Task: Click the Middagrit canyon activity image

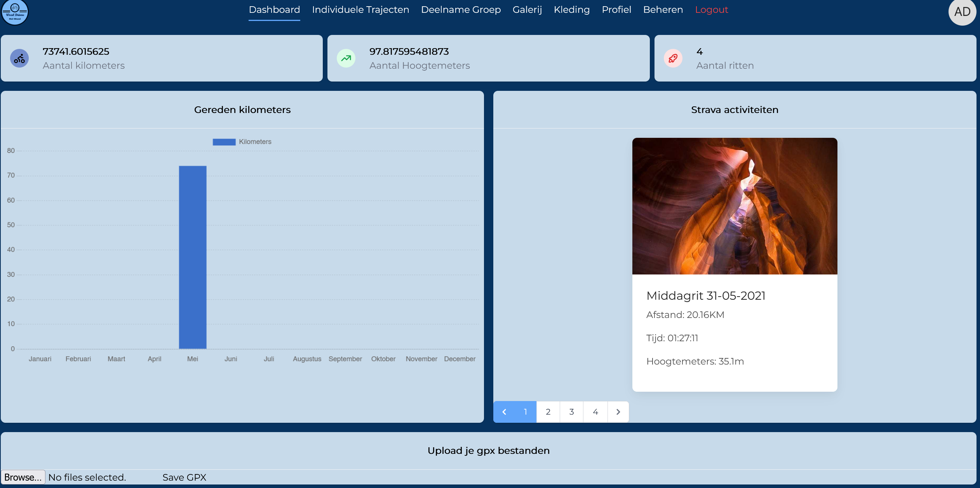Action: [x=735, y=206]
